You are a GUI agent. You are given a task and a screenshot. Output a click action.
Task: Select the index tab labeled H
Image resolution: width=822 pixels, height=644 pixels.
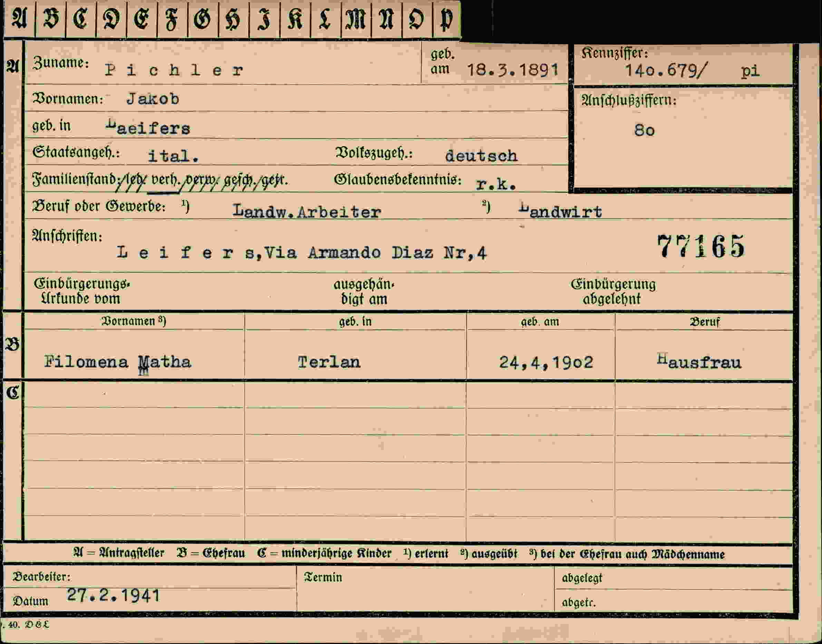click(234, 19)
